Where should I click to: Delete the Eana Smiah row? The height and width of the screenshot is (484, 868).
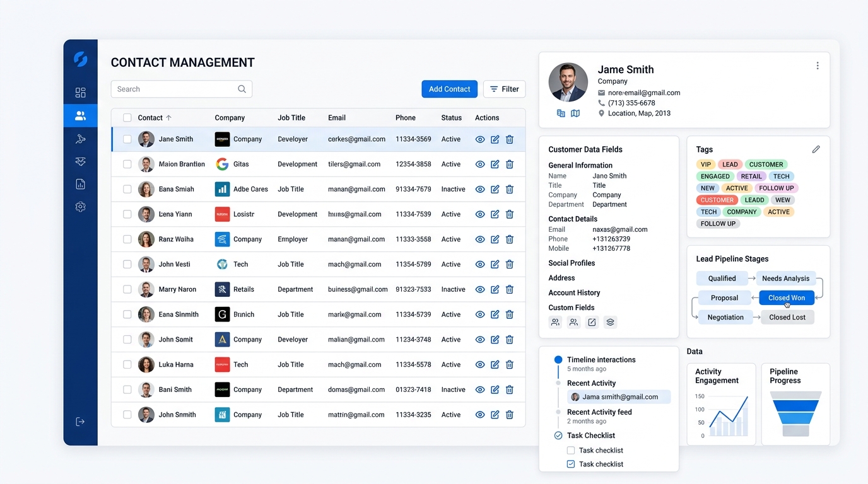tap(510, 189)
